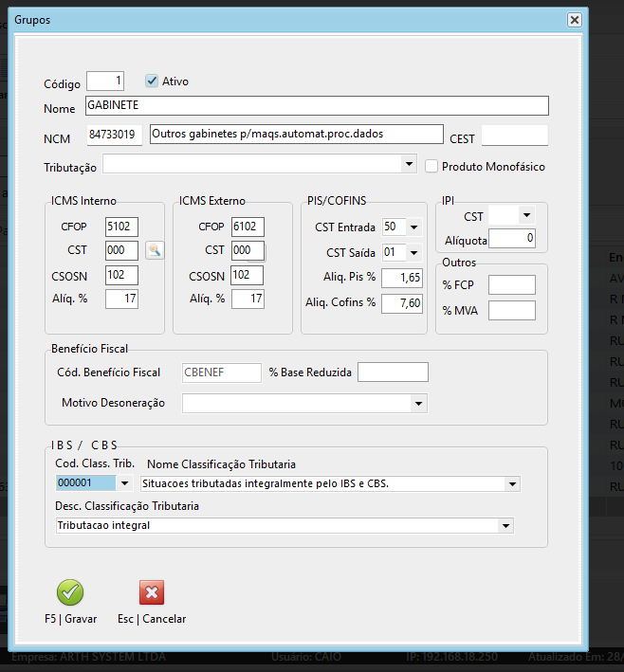This screenshot has width=624, height=672.
Task: Uncheck the Ativo checkbox
Action: pyautogui.click(x=152, y=82)
